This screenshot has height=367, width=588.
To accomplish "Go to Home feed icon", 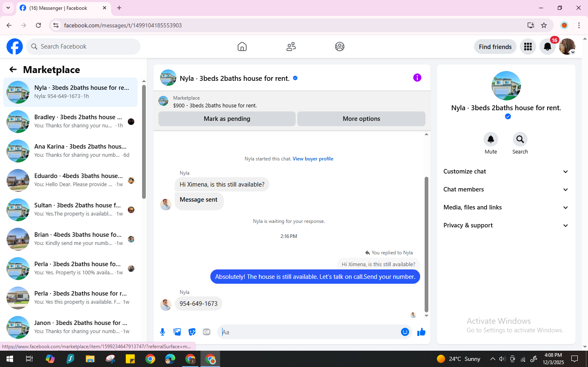I will (242, 47).
